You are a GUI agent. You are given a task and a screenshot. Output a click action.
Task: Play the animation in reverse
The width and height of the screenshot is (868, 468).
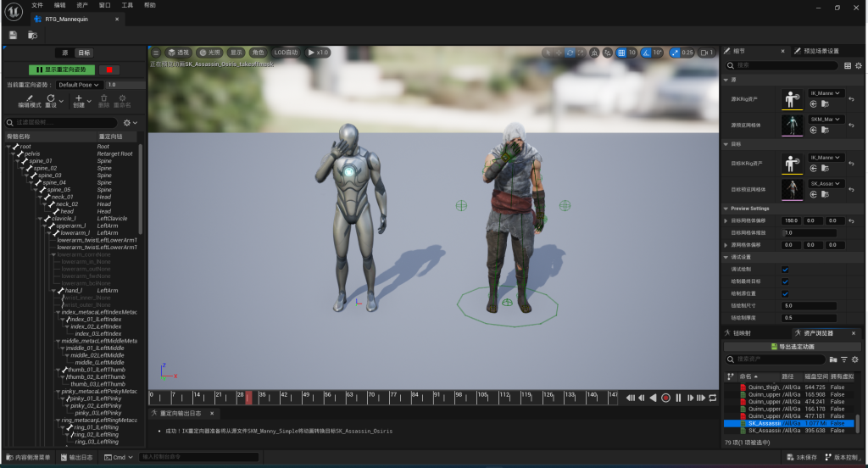click(654, 398)
